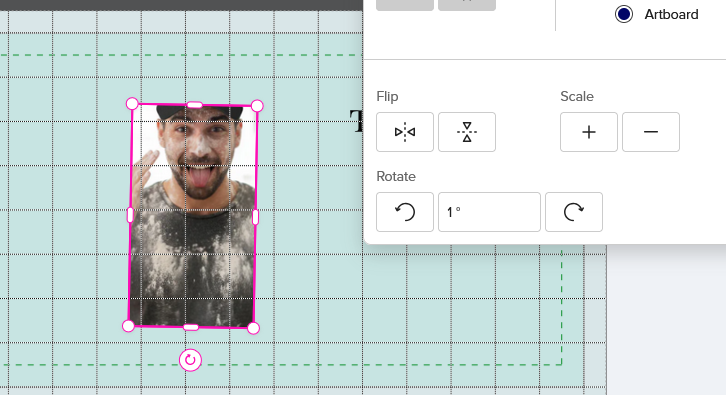Screen dimensions: 726x395
Task: Rotate the image counterclockwise
Action: [405, 212]
